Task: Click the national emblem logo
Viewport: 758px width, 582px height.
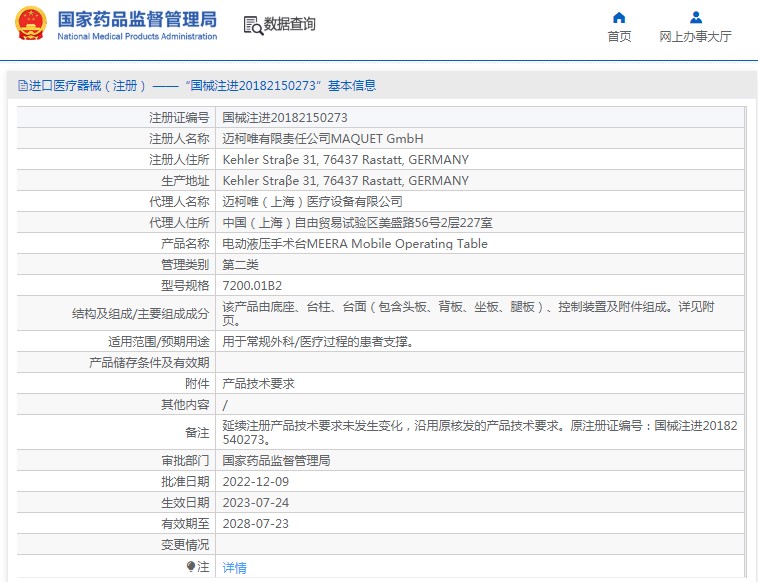Action: [30, 23]
